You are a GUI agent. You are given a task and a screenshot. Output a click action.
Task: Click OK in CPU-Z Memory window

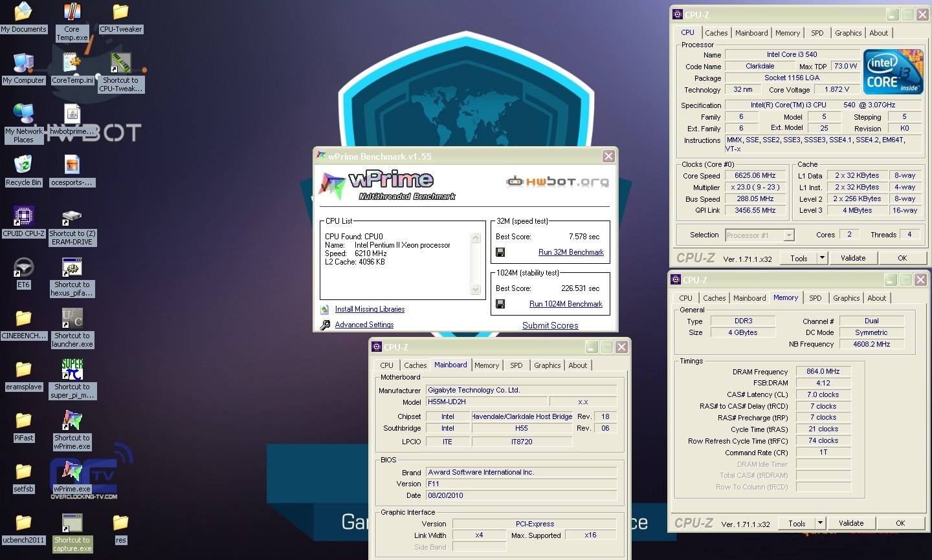(900, 523)
